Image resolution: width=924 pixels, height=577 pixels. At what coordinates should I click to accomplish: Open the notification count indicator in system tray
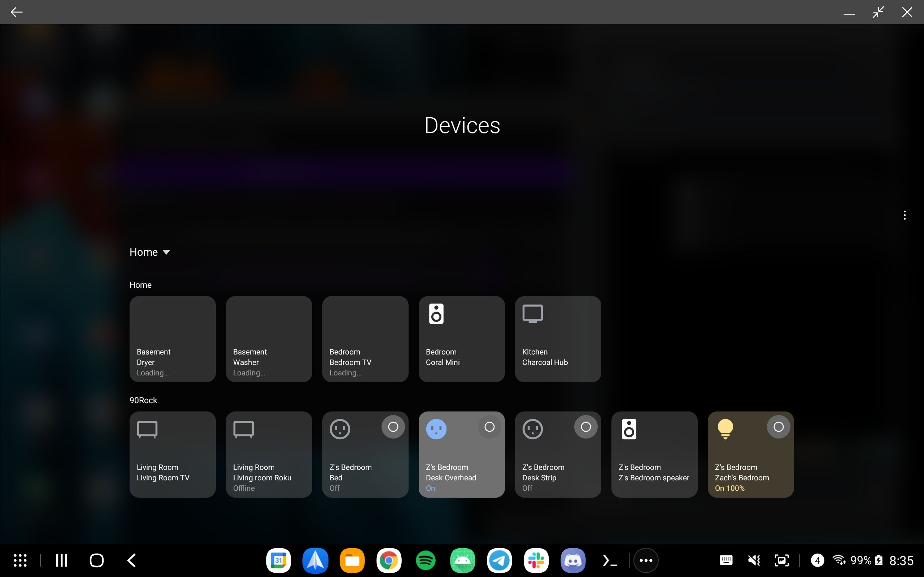[818, 560]
